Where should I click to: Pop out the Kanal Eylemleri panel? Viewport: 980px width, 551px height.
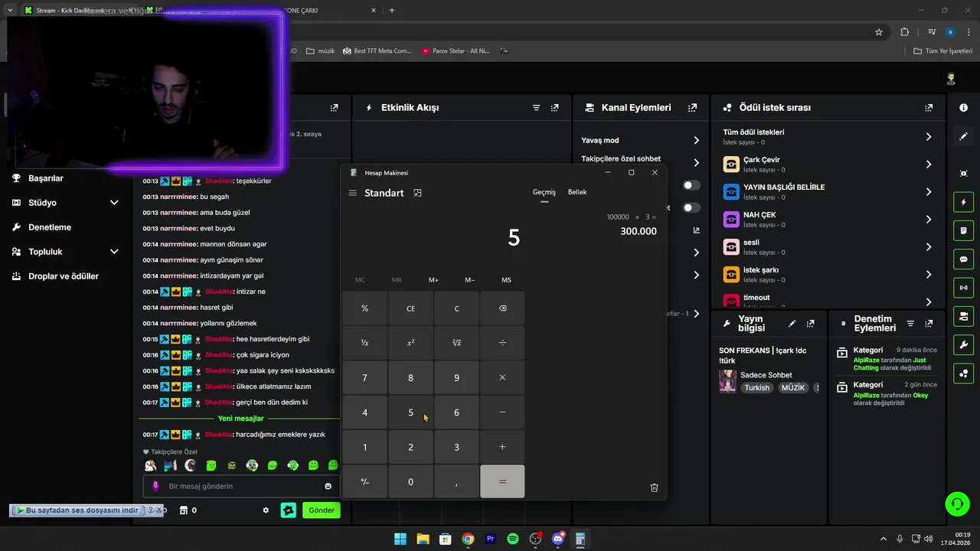[x=692, y=108]
